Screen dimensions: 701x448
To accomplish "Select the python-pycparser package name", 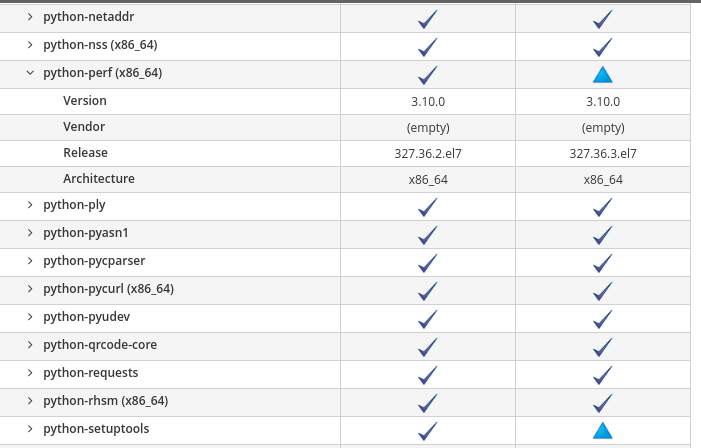I will pyautogui.click(x=94, y=261).
